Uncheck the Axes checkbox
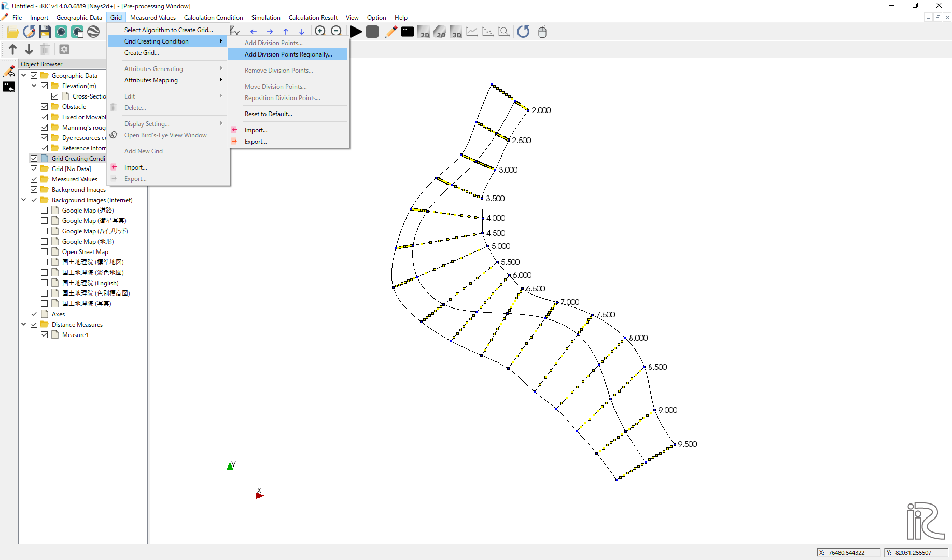 [34, 314]
